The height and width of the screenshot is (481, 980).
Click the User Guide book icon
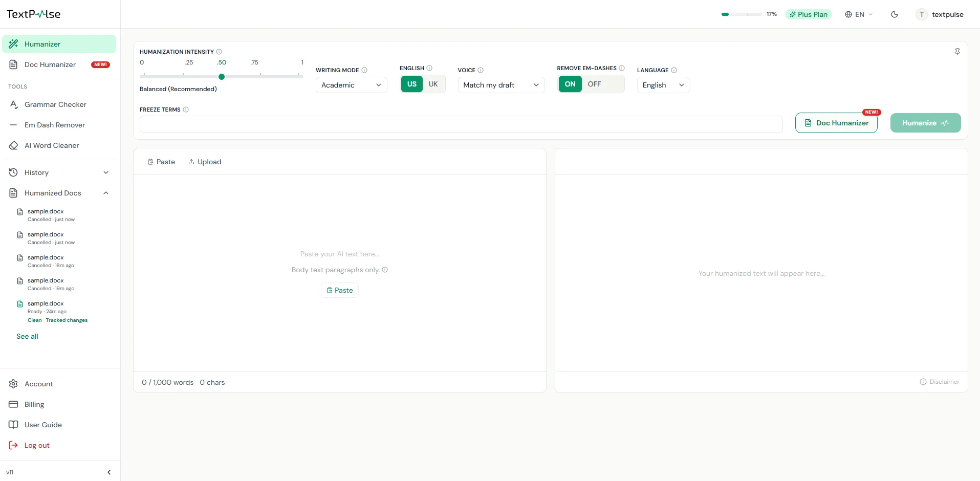(x=14, y=425)
